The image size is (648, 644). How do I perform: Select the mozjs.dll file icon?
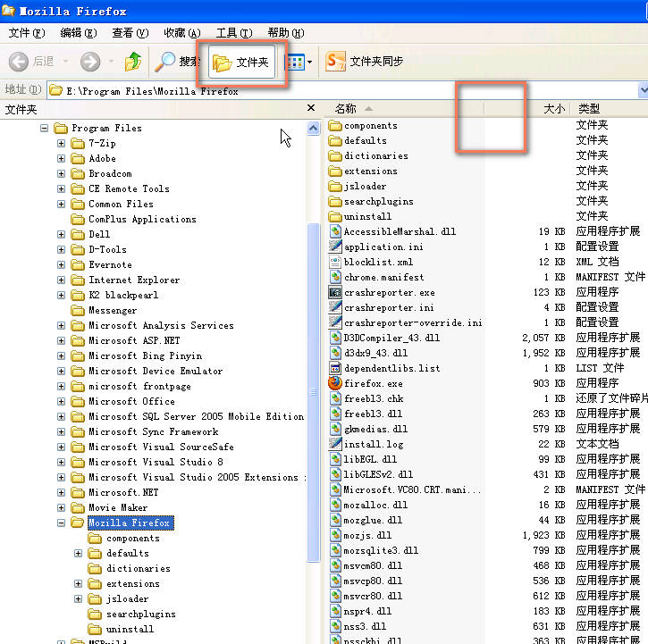pos(335,535)
